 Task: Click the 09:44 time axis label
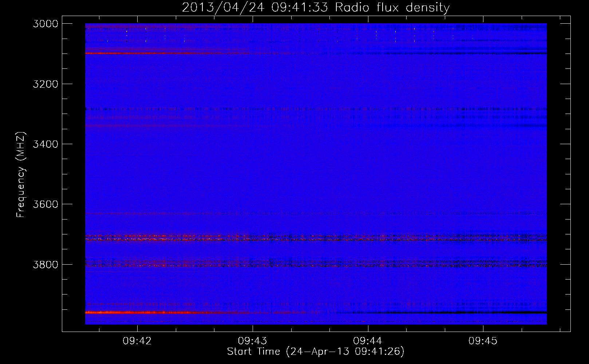tap(368, 341)
